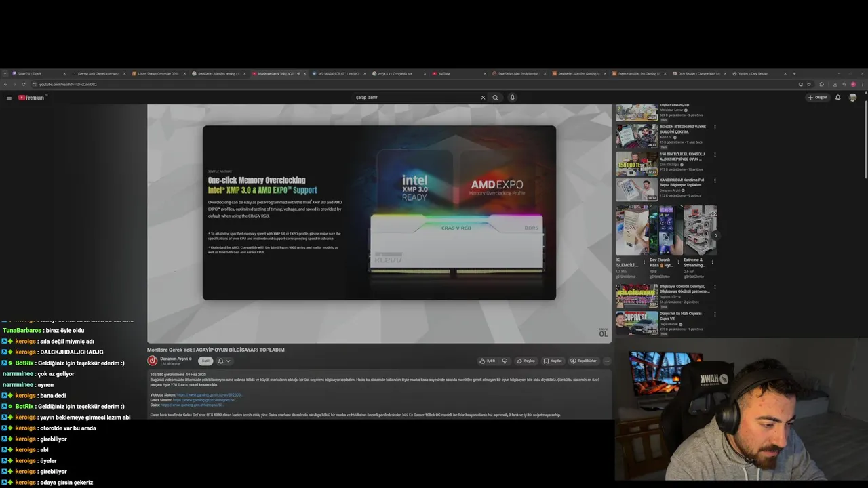Screen dimensions: 868x488
Task: Open the first Shorts İŞLEMCİLİ thumbnail
Action: (631, 230)
